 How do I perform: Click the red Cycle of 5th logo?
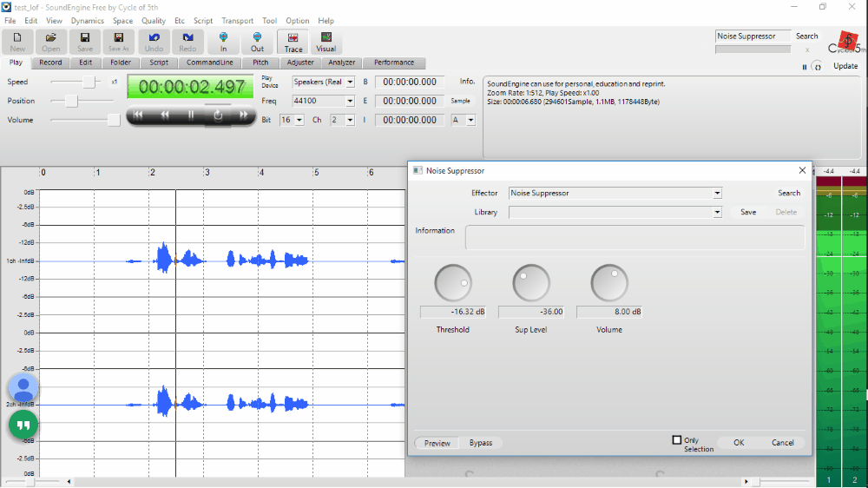coord(847,41)
